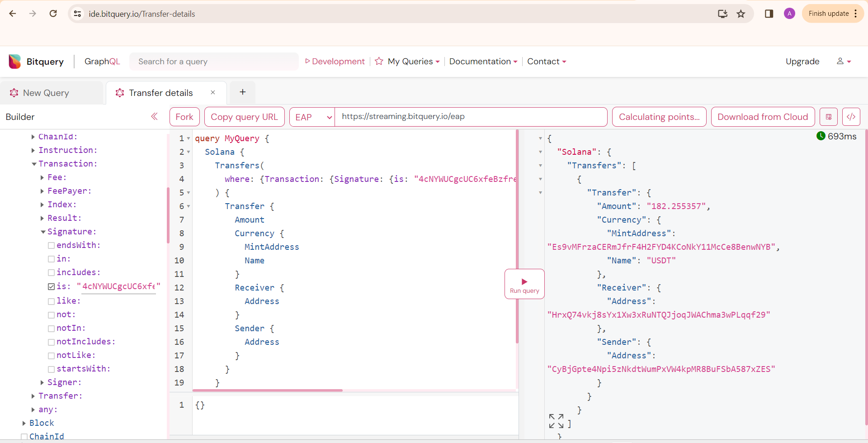Check the startsWith filter checkbox

[x=52, y=369]
